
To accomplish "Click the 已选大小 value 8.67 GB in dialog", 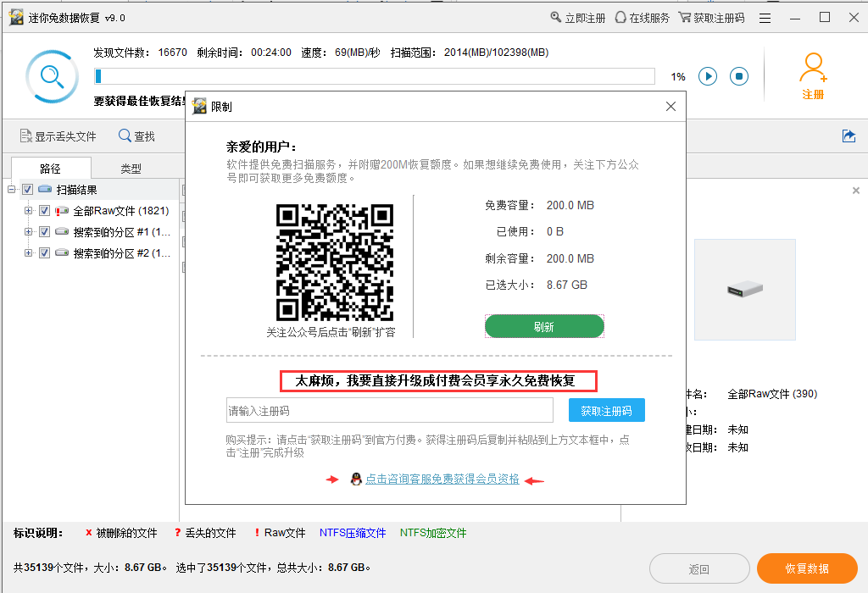I will pos(567,285).
